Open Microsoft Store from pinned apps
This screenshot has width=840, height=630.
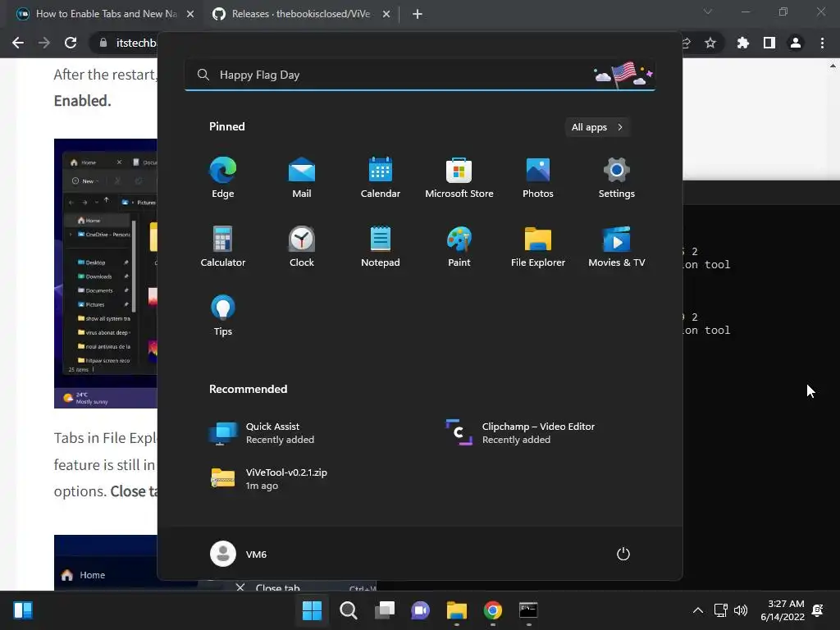click(459, 177)
